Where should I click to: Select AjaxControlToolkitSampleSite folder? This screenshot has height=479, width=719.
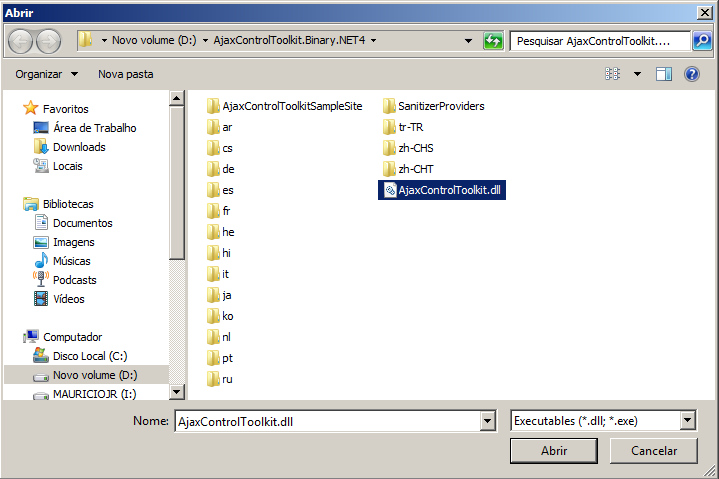[284, 106]
